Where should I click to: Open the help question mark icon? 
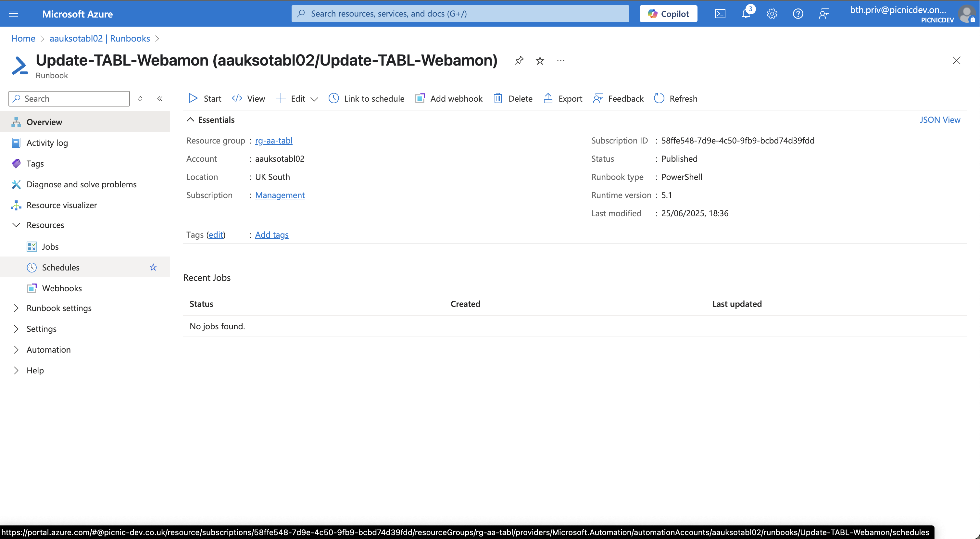click(x=798, y=14)
